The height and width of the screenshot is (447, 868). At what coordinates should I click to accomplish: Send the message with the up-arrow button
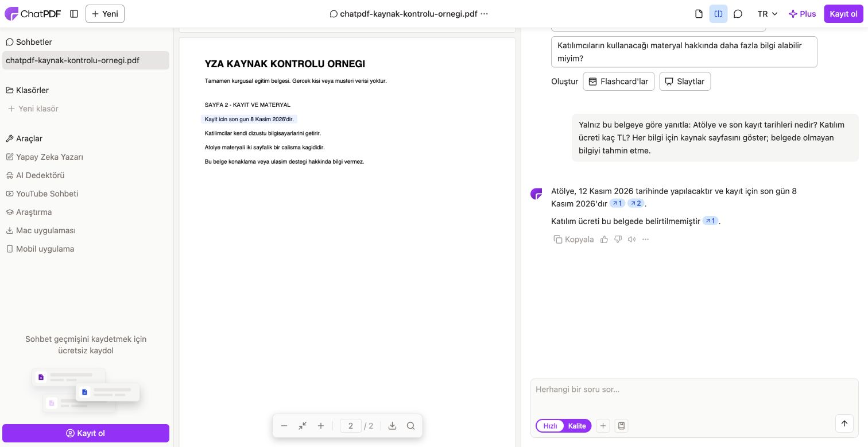coord(844,423)
